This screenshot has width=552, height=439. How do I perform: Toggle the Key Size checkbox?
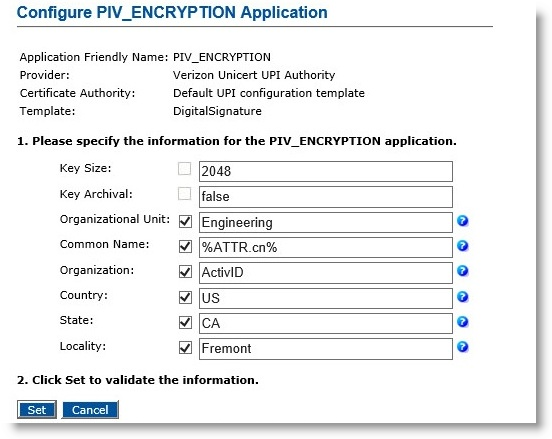pyautogui.click(x=185, y=168)
